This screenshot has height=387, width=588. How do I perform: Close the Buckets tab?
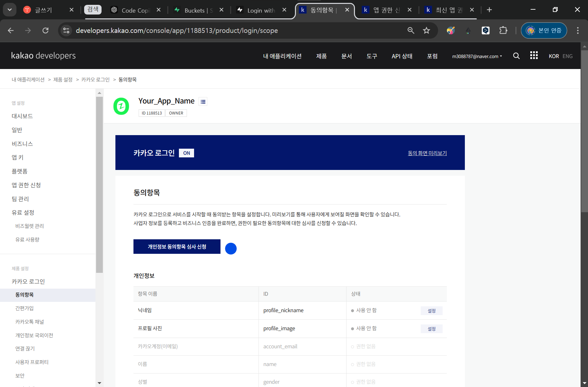tap(221, 10)
